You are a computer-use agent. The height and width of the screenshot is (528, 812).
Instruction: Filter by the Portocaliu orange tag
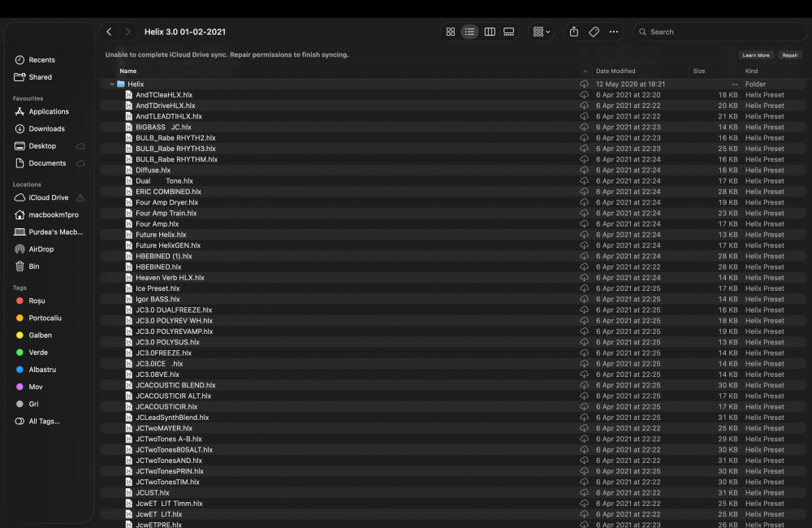pyautogui.click(x=45, y=318)
